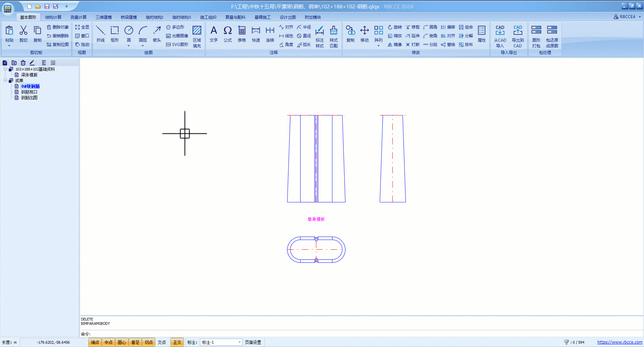
Task: Expand the 阵列 array dropdown arrow
Action: point(378,46)
